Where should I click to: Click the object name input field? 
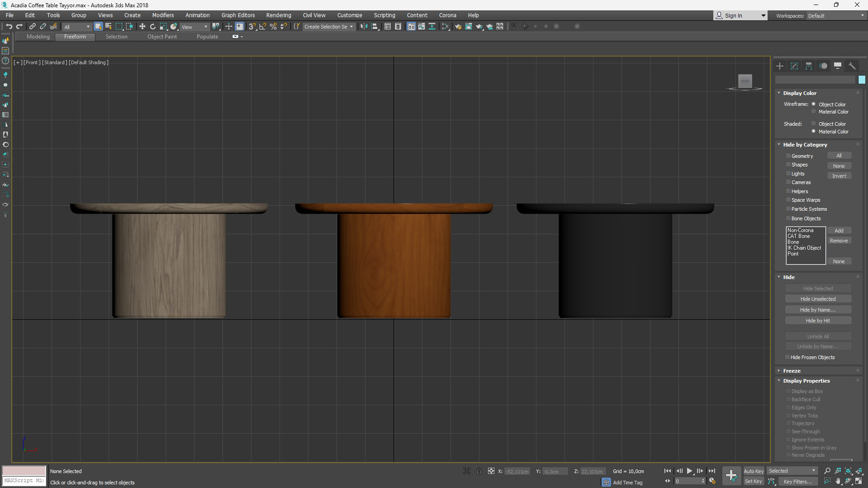pos(815,80)
